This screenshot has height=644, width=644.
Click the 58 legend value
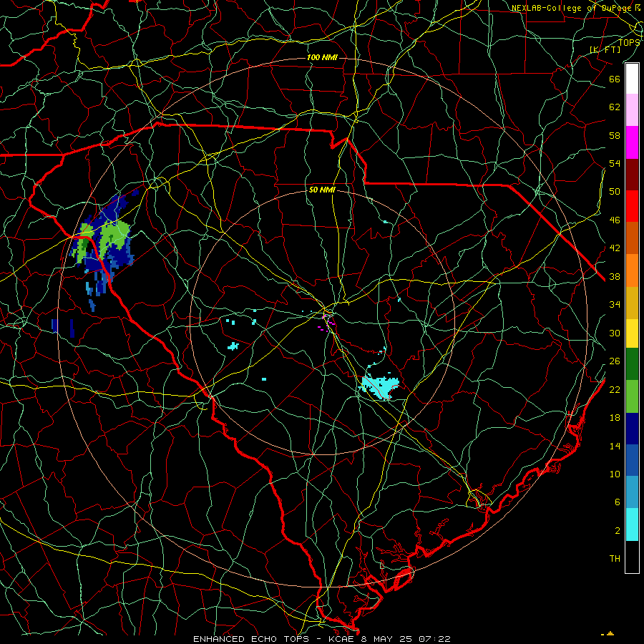click(x=615, y=135)
